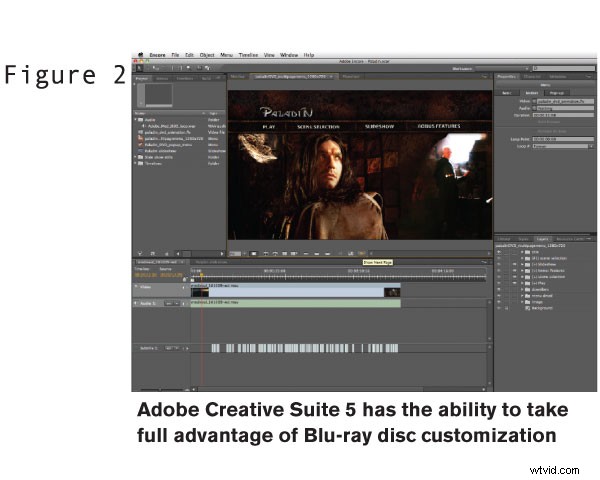Show selected subpicture highlight
This screenshot has height=480, width=600.
(x=316, y=253)
